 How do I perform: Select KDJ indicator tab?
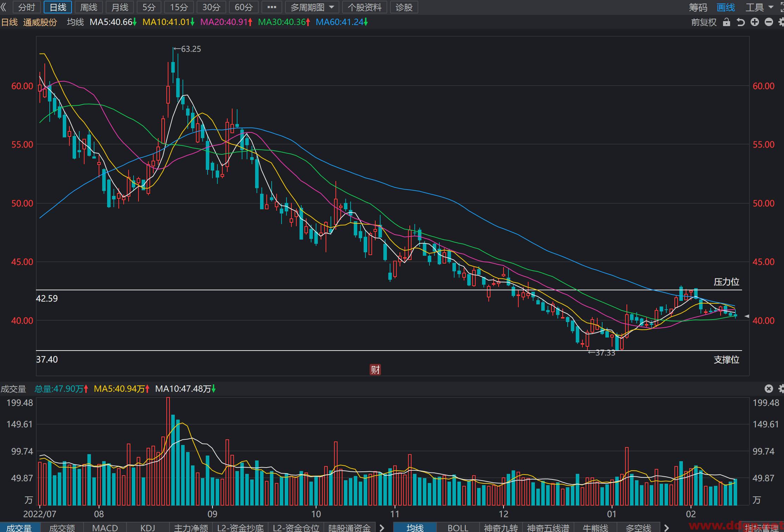pyautogui.click(x=148, y=528)
